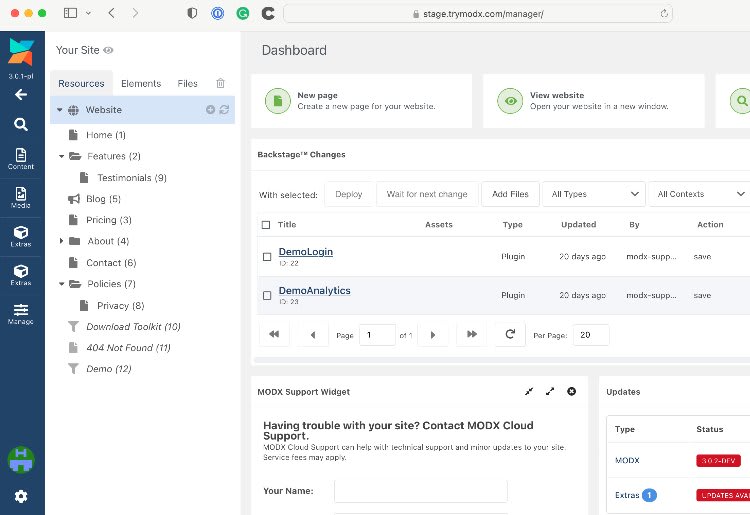The image size is (750, 515).
Task: Open the DemoLogin plugin link
Action: (x=306, y=252)
